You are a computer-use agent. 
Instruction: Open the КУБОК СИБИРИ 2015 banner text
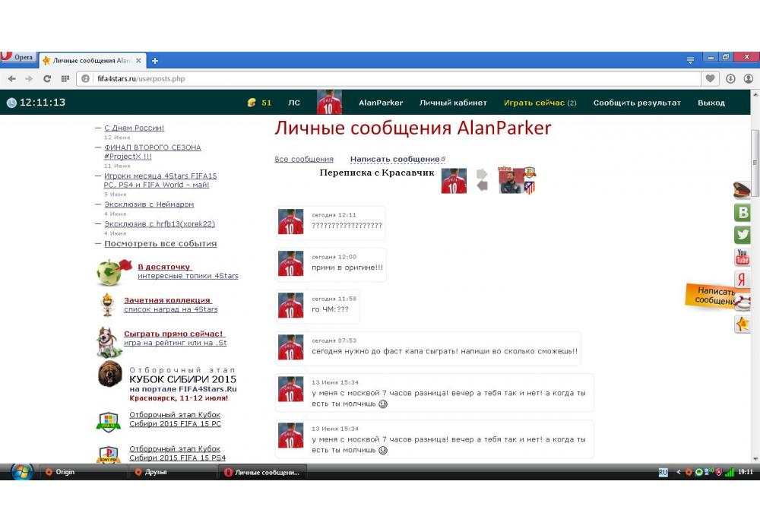(x=182, y=379)
